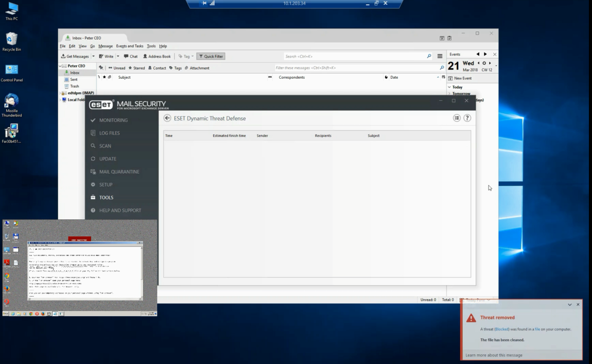Collapse the Today section in Events
Screen dimensions: 592x364
point(449,87)
